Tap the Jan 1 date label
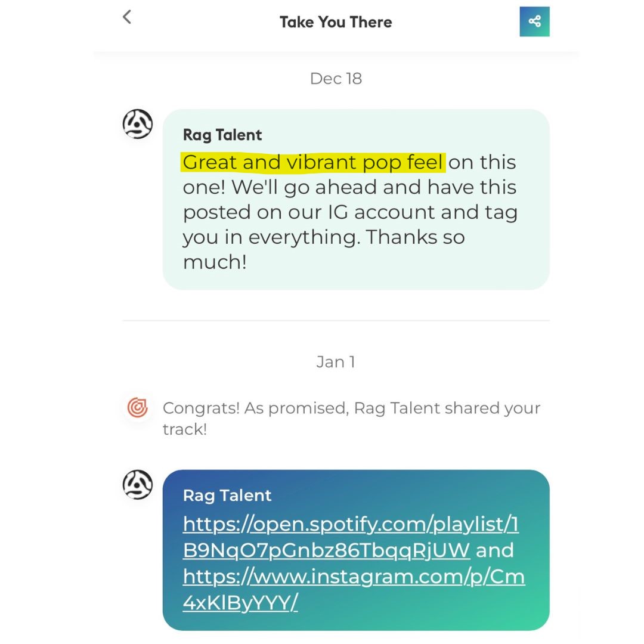The height and width of the screenshot is (644, 644). click(336, 362)
